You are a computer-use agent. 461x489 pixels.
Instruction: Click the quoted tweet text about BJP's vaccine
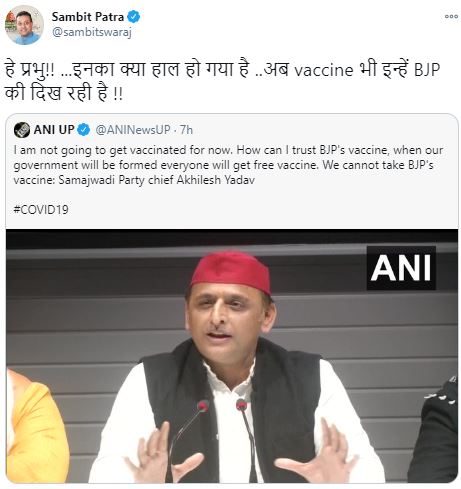[228, 165]
